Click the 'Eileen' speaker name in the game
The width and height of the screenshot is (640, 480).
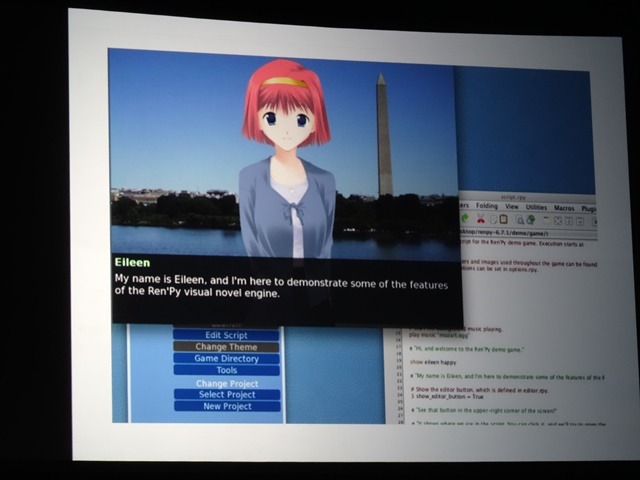tap(132, 262)
